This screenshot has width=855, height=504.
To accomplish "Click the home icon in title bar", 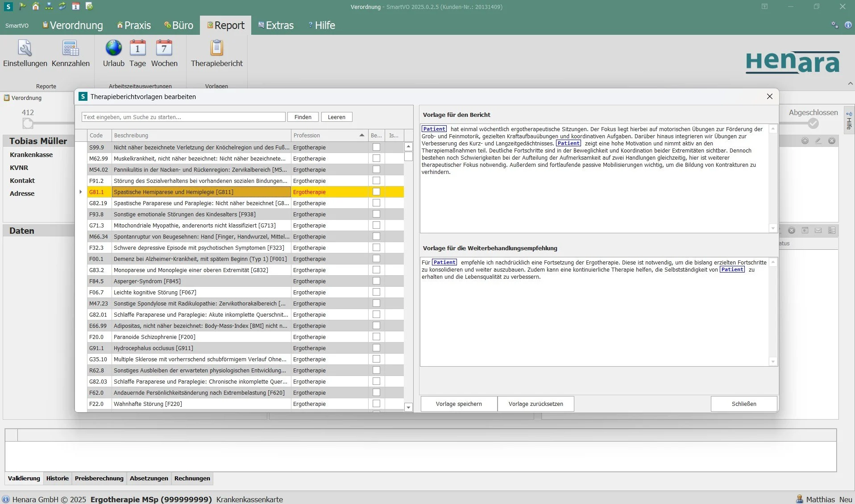I will (x=36, y=6).
